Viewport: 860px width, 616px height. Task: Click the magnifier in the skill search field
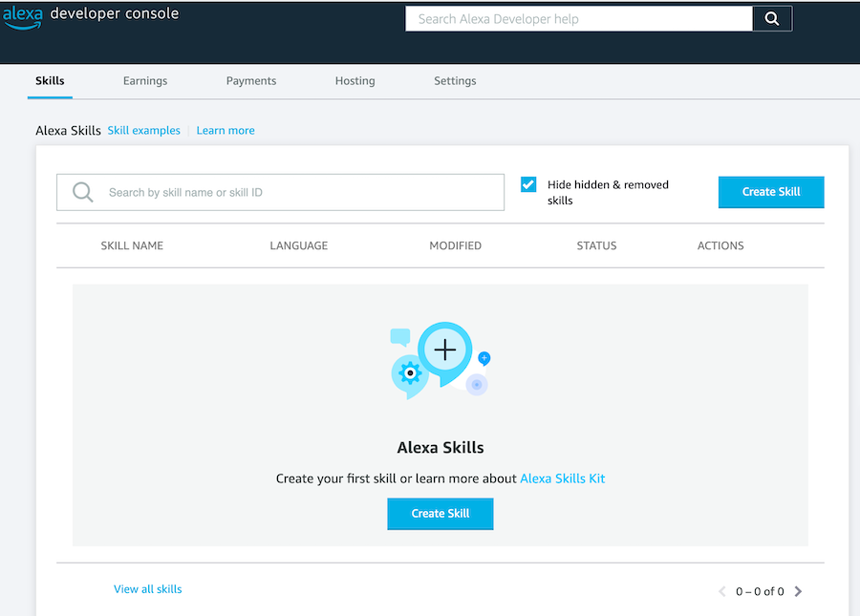pos(82,191)
